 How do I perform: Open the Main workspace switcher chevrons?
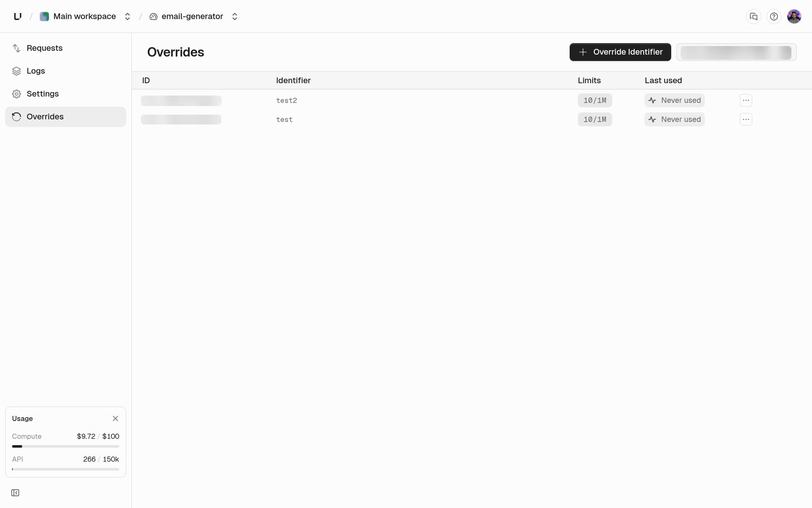[127, 17]
